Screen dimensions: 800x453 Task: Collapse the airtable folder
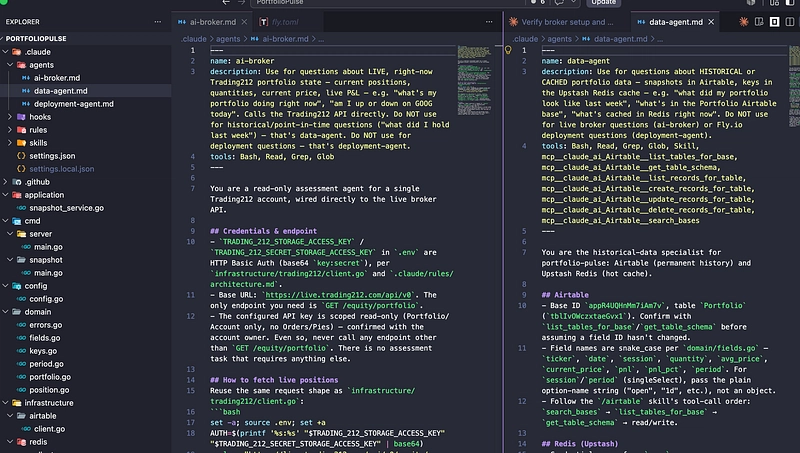pos(10,416)
